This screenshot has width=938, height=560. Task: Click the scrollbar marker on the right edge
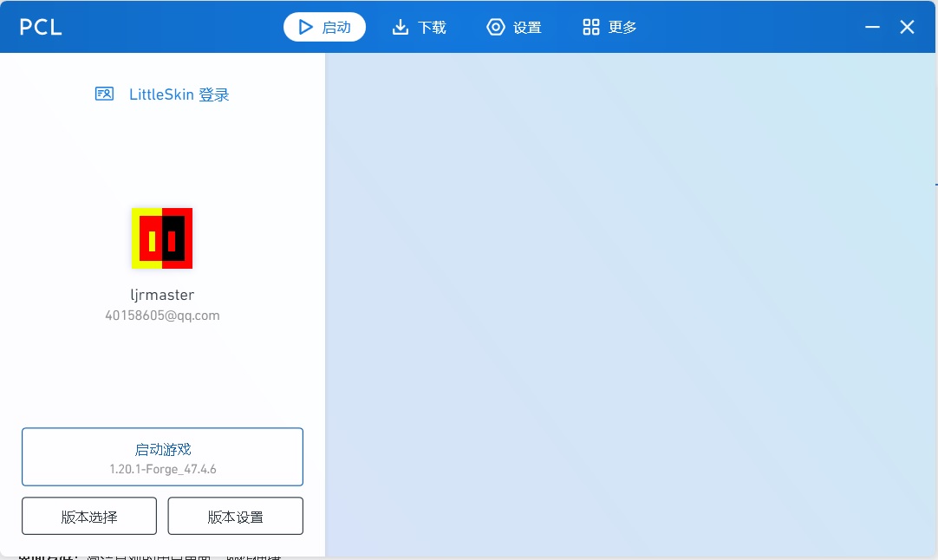point(935,185)
